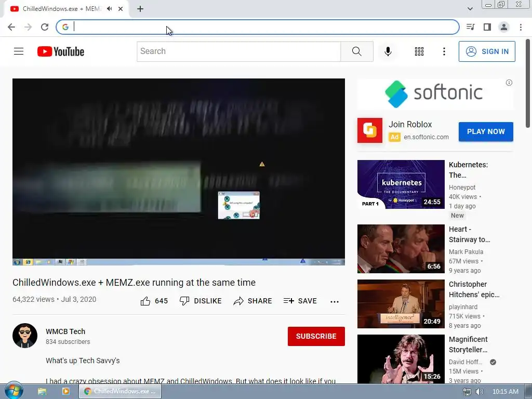Click the Honeypot channel name
The height and width of the screenshot is (399, 532).
[462, 187]
